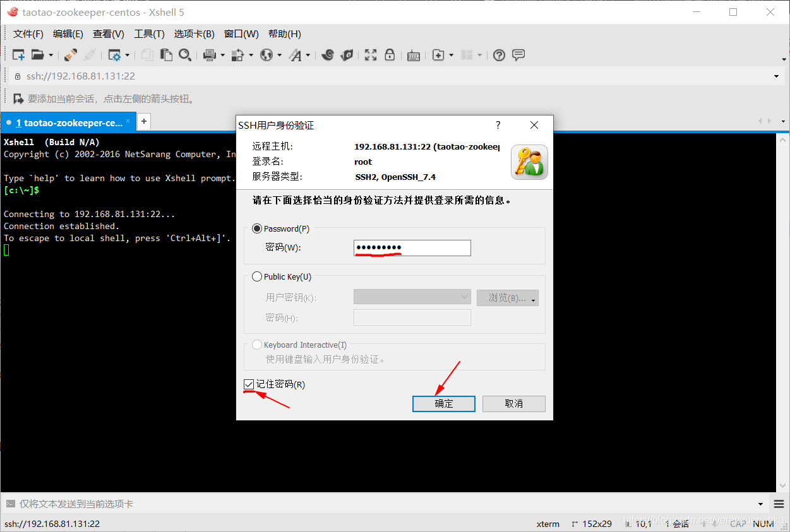Screen dimensions: 790x532
Task: Click the add session arrow icon
Action: [x=18, y=98]
